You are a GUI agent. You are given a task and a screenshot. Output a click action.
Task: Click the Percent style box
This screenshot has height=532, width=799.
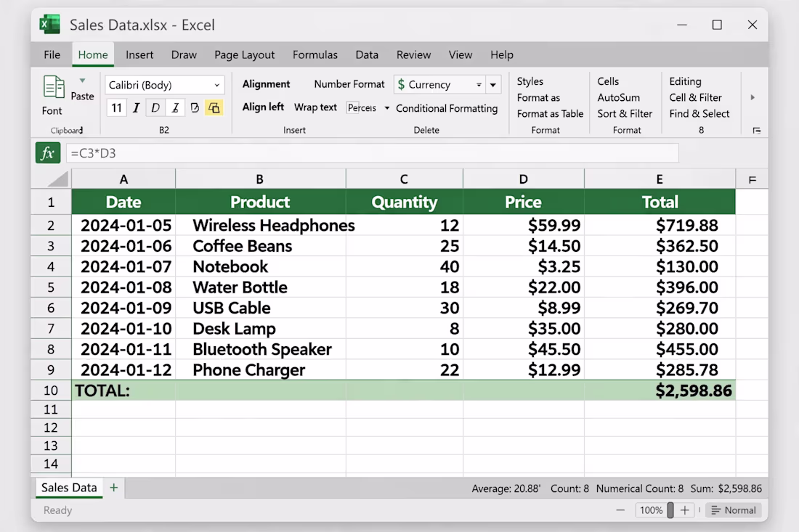click(x=362, y=108)
